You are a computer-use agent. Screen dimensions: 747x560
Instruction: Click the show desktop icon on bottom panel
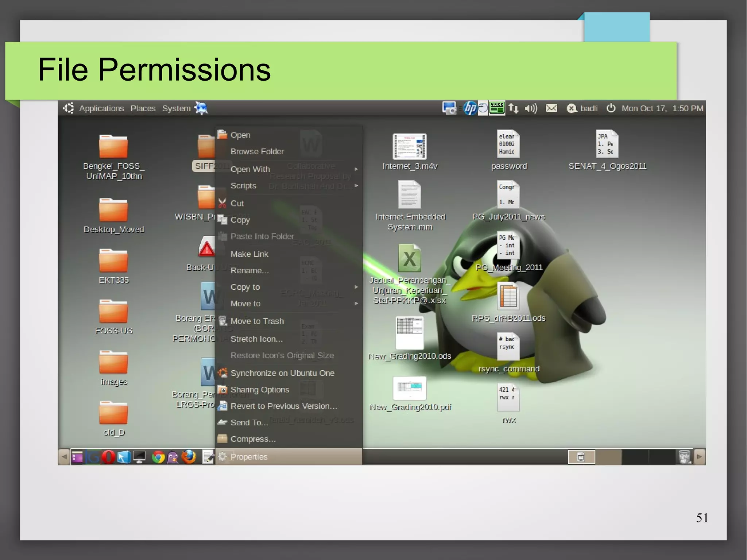click(77, 457)
